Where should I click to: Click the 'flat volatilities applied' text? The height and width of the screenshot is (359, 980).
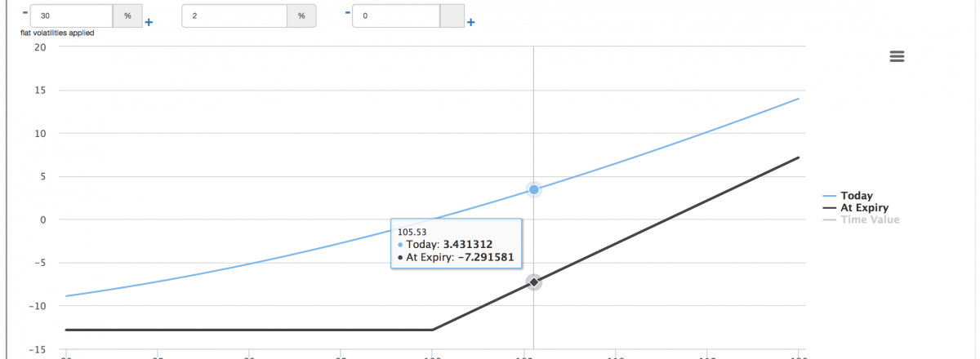57,33
